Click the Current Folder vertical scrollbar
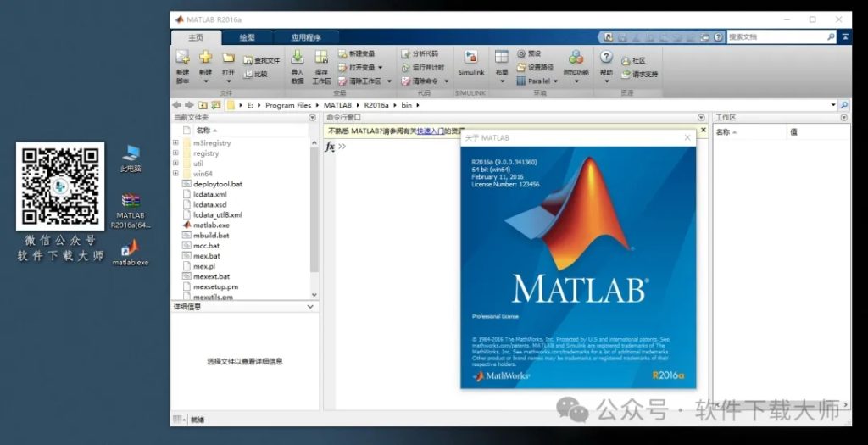 pyautogui.click(x=314, y=209)
